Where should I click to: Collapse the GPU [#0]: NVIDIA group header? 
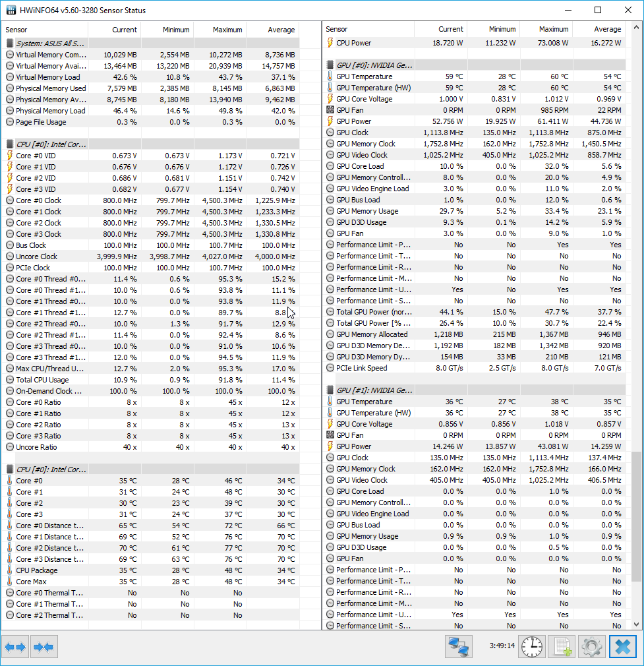click(x=374, y=65)
